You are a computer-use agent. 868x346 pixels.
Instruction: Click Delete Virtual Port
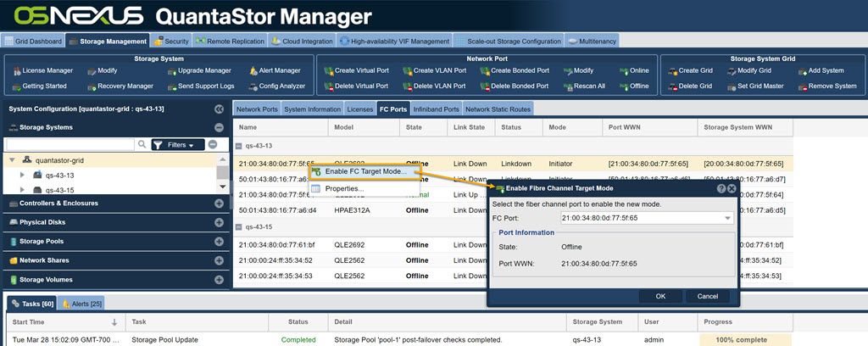pos(357,86)
